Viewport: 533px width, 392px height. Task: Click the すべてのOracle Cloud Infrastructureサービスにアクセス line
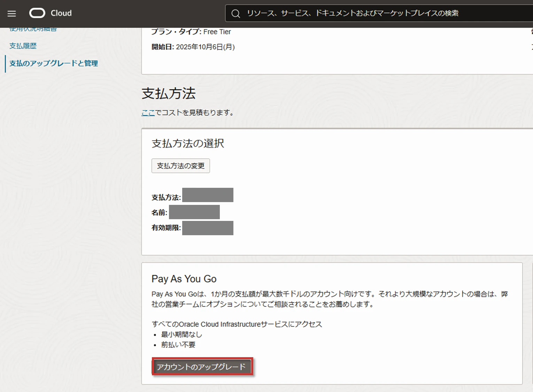[237, 324]
